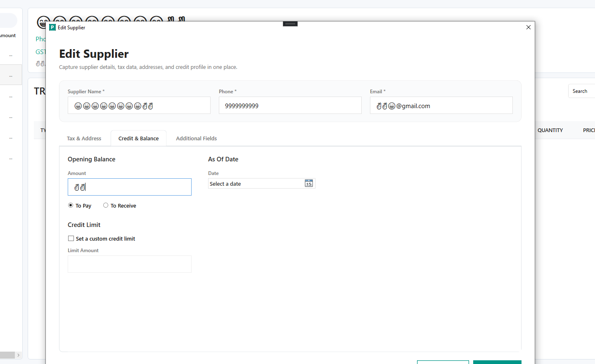
Task: Close the Edit Supplier dialog
Action: point(528,27)
